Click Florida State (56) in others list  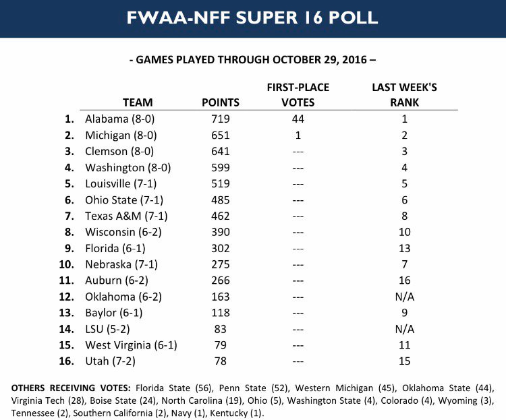point(174,388)
